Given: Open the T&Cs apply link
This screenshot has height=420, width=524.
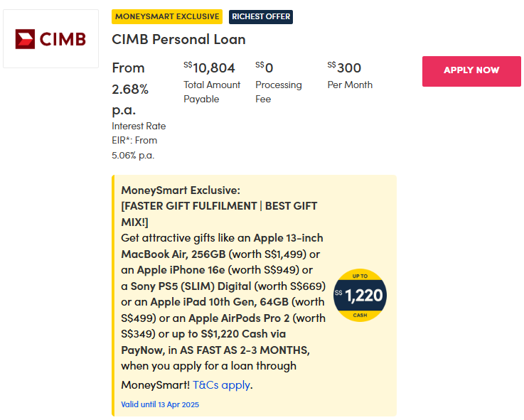Looking at the screenshot, I should point(221,385).
